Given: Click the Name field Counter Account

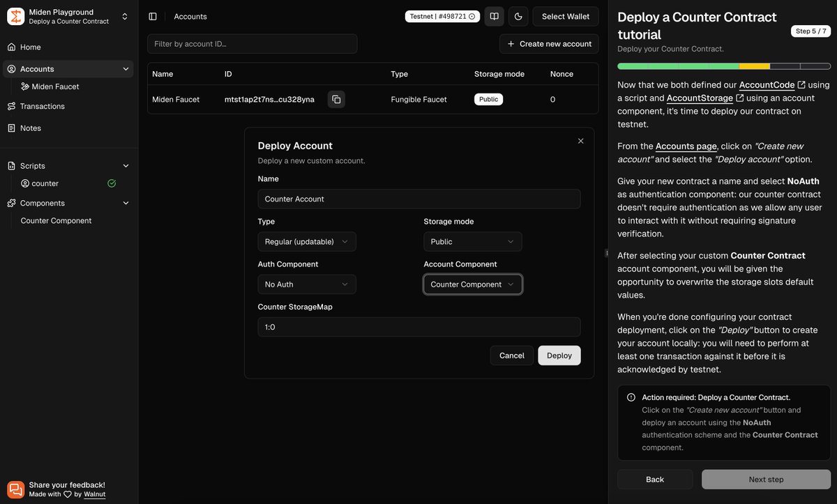Looking at the screenshot, I should pyautogui.click(x=419, y=199).
